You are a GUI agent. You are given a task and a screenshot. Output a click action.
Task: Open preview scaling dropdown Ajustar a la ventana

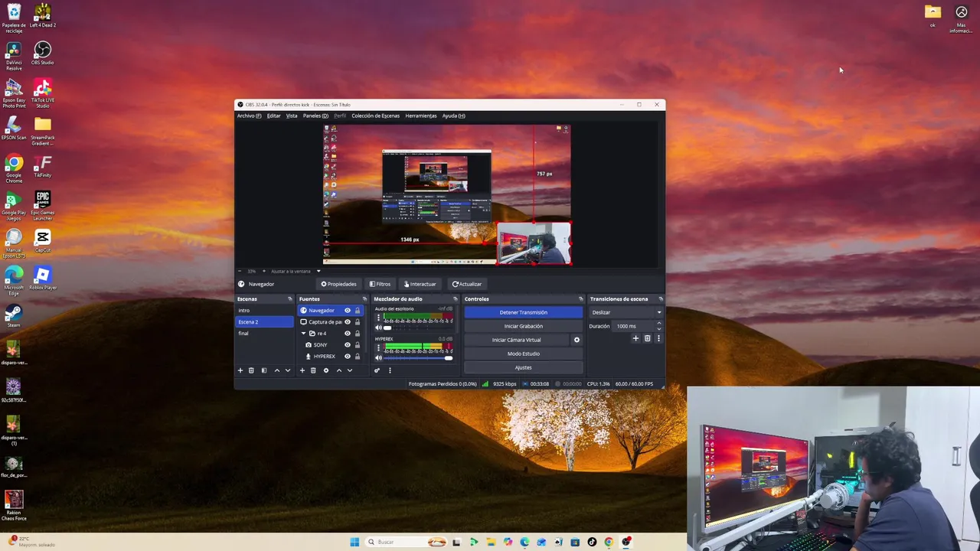point(296,271)
